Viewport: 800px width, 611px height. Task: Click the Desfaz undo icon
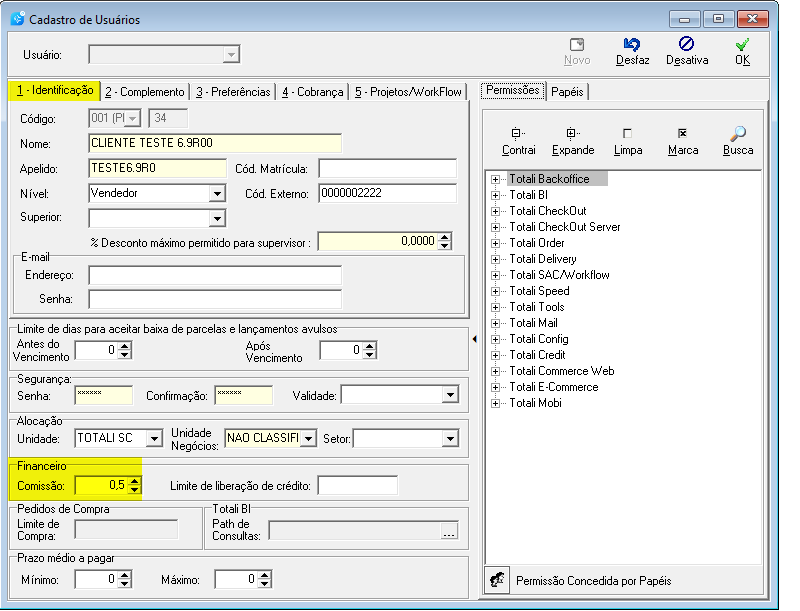632,44
